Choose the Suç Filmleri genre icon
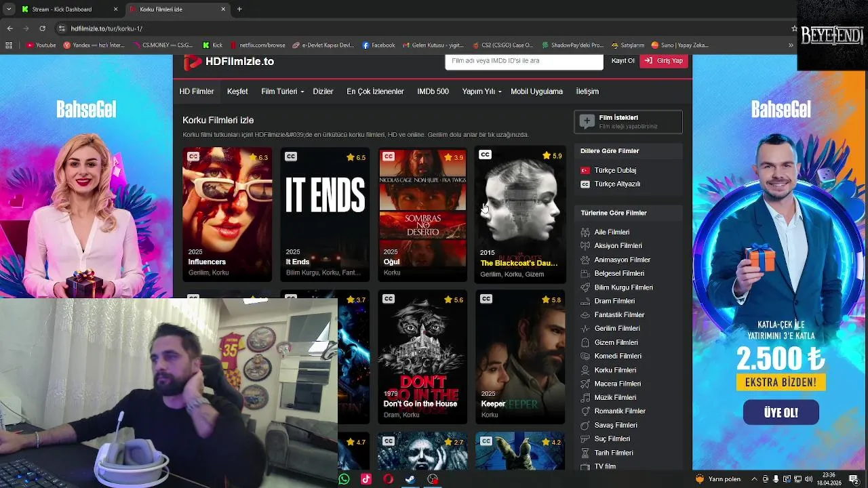 click(585, 439)
